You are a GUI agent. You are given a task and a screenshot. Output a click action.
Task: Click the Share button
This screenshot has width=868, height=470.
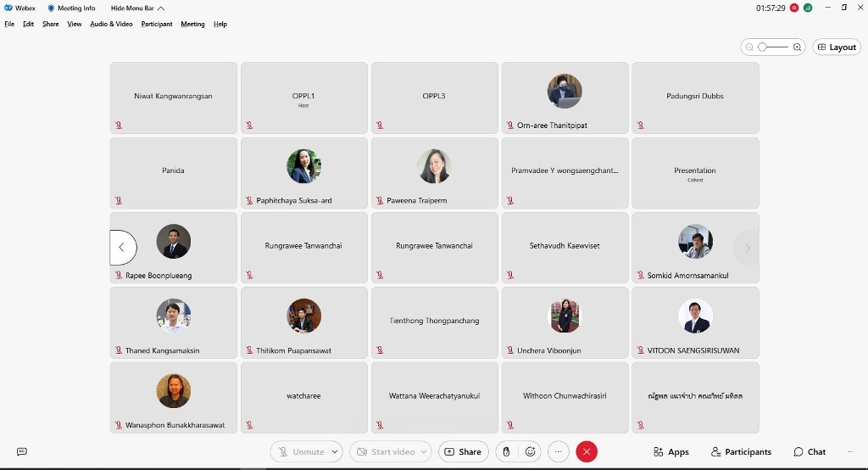tap(463, 452)
